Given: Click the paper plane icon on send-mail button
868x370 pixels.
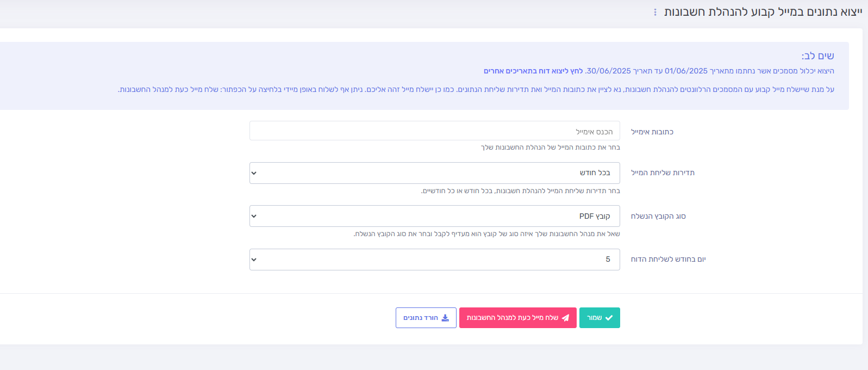Looking at the screenshot, I should pyautogui.click(x=565, y=318).
